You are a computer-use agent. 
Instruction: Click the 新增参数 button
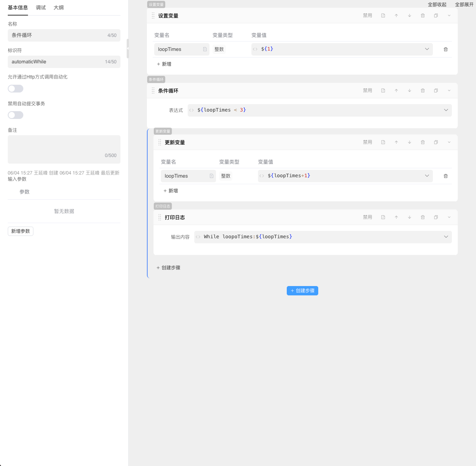pos(21,231)
